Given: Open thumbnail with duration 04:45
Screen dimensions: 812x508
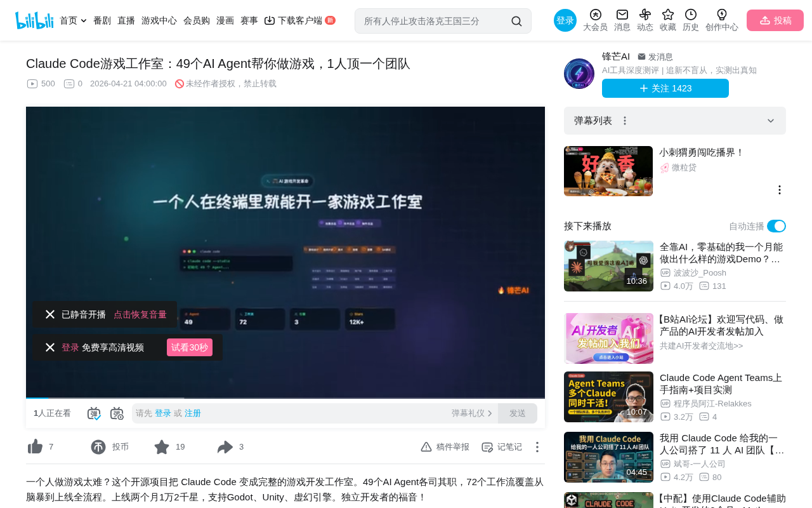Looking at the screenshot, I should click(608, 457).
